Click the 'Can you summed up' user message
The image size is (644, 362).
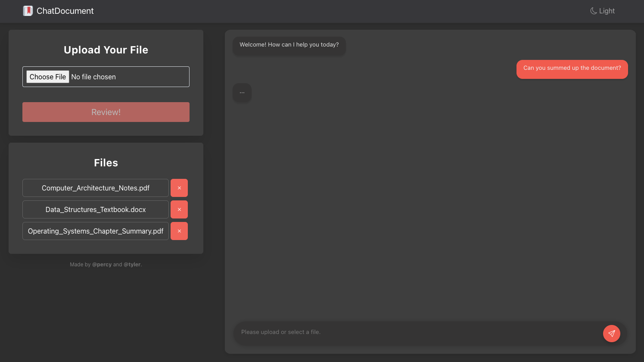(572, 68)
